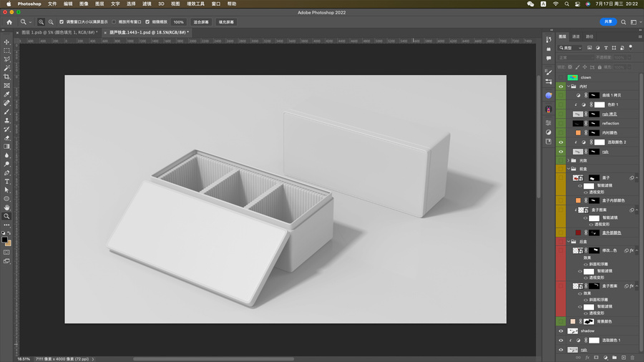The image size is (644, 362).
Task: Select the Healing Brush tool
Action: pos(6,103)
